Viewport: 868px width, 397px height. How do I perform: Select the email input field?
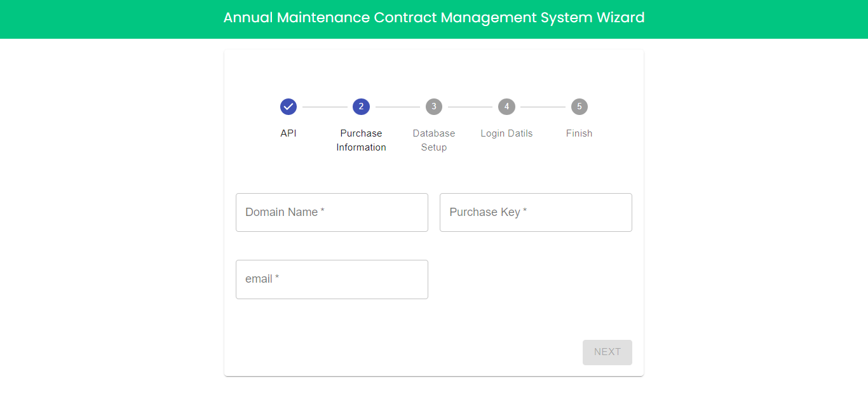(332, 279)
